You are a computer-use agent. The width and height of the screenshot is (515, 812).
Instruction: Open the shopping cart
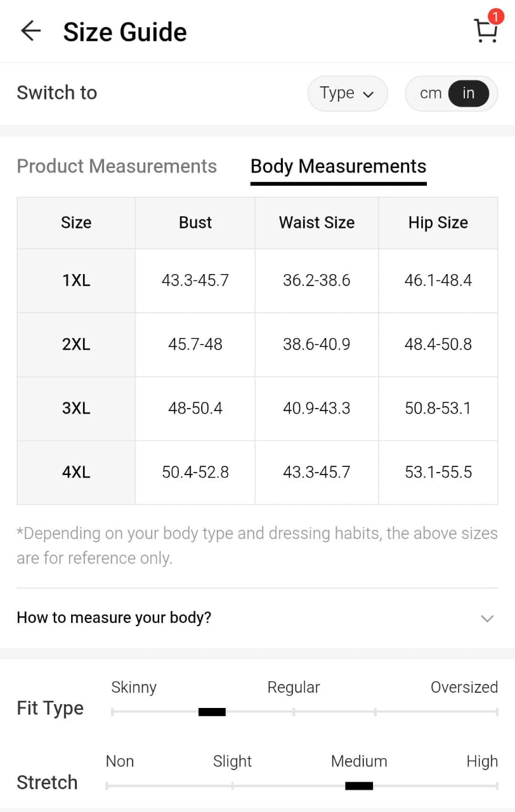(485, 31)
